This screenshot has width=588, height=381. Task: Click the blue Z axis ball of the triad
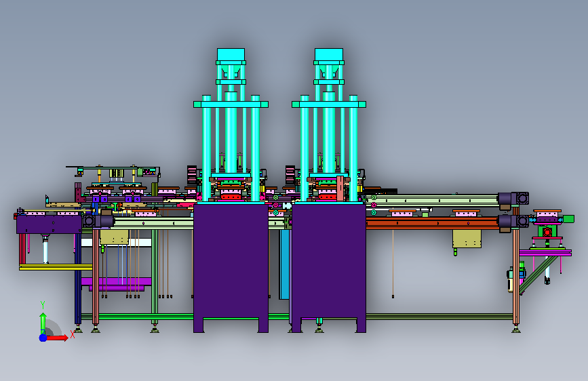[43, 338]
